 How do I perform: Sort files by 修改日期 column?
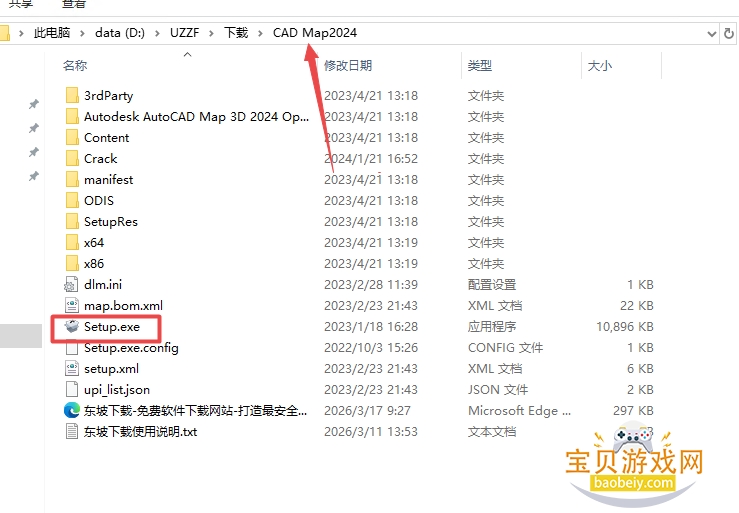[348, 66]
